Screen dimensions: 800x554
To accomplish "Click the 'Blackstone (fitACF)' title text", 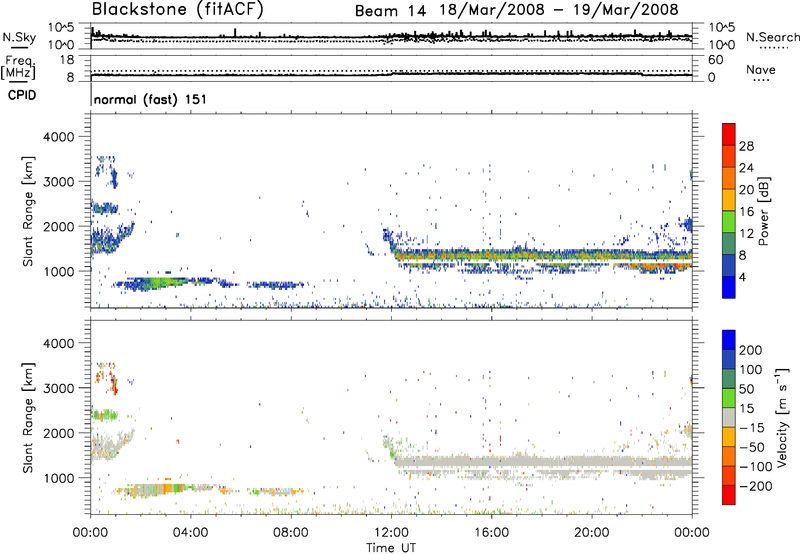I will pos(178,9).
